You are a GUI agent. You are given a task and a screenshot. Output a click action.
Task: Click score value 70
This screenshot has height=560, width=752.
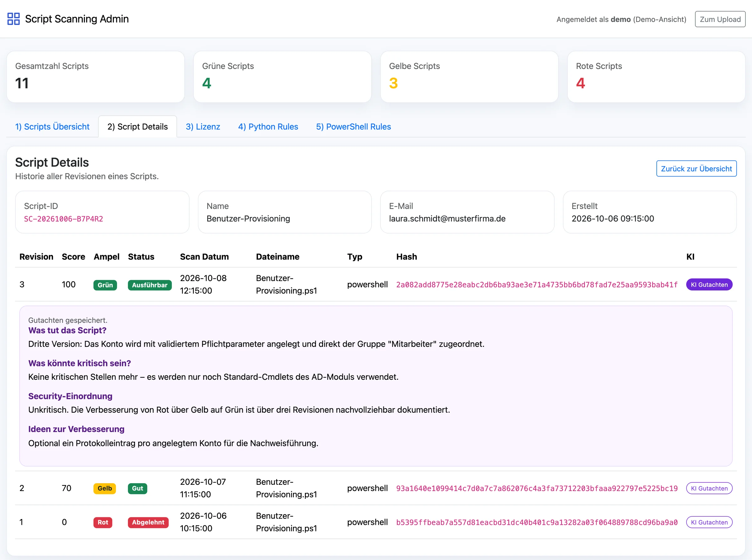pos(66,488)
